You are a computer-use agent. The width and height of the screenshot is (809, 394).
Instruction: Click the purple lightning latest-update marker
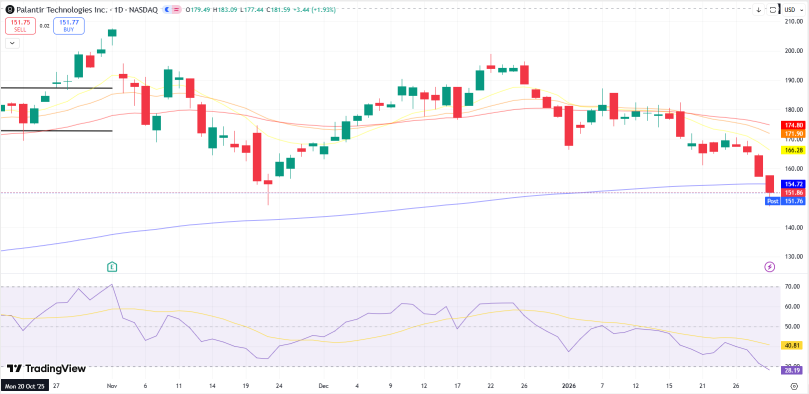tap(769, 267)
